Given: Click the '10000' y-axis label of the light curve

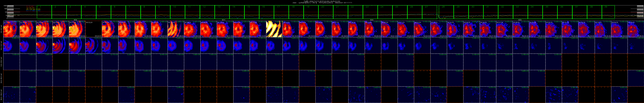Looking at the screenshot, I should 5,6.
